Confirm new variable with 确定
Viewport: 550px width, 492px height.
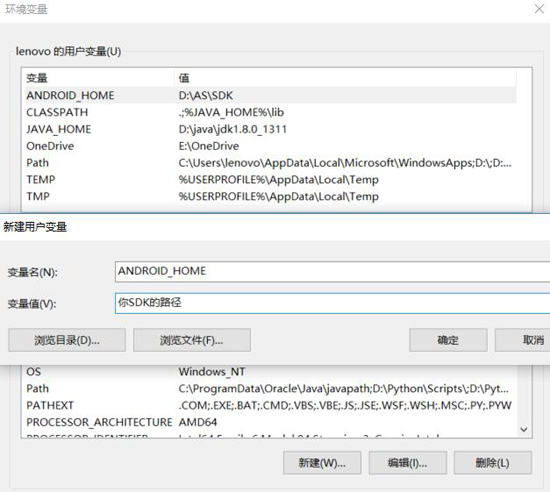pos(448,340)
